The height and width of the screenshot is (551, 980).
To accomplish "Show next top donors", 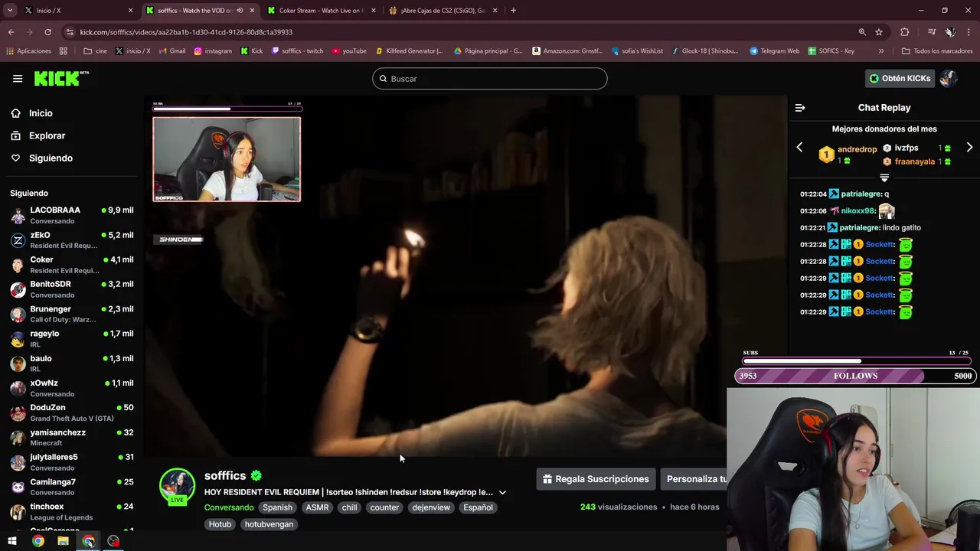I will coord(969,147).
